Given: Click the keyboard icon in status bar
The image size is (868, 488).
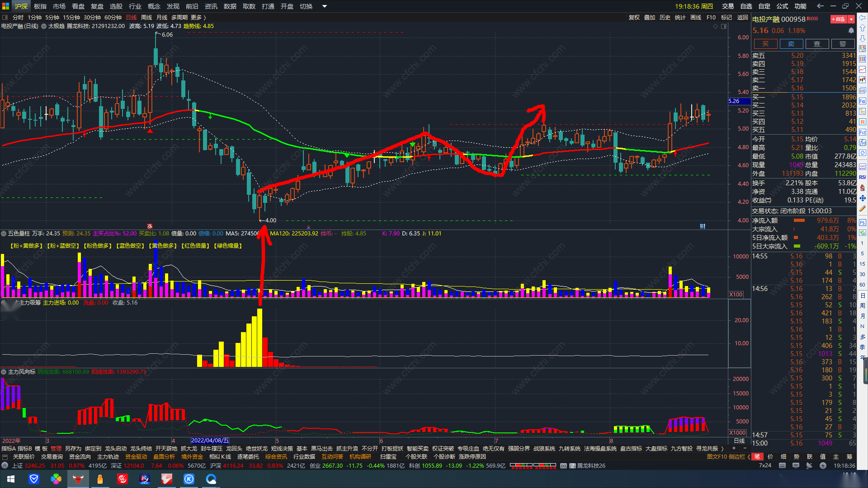Looking at the screenshot, I should pos(782,465).
